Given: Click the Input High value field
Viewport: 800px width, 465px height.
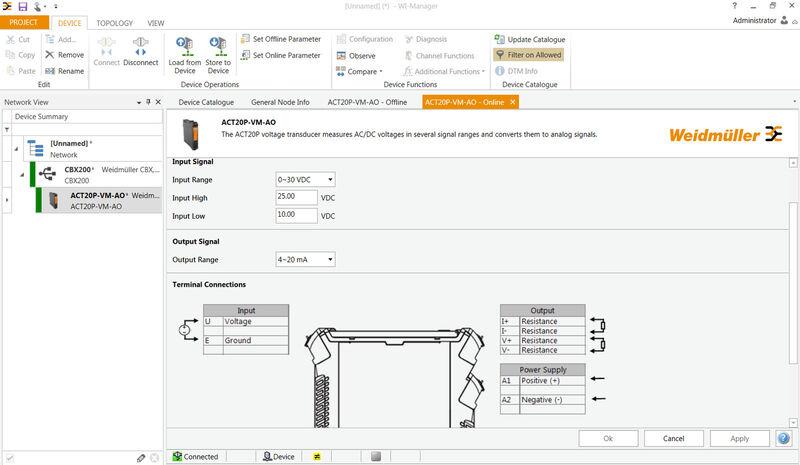Looking at the screenshot, I should coord(295,197).
